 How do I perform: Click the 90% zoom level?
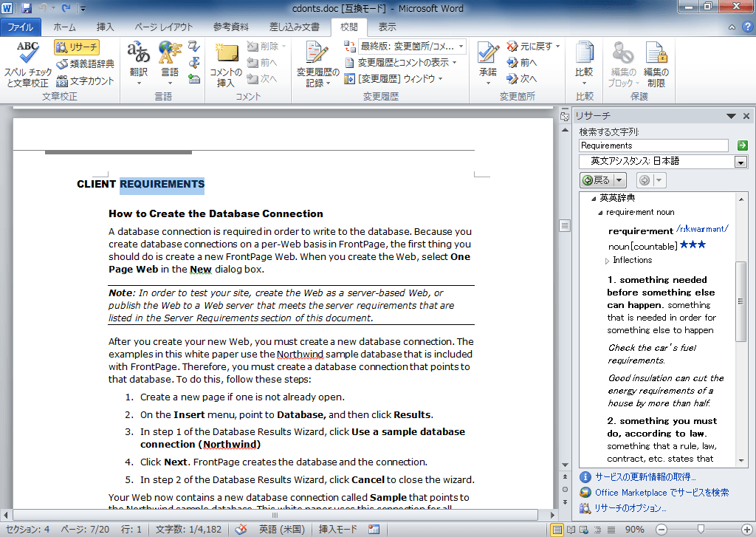point(634,530)
